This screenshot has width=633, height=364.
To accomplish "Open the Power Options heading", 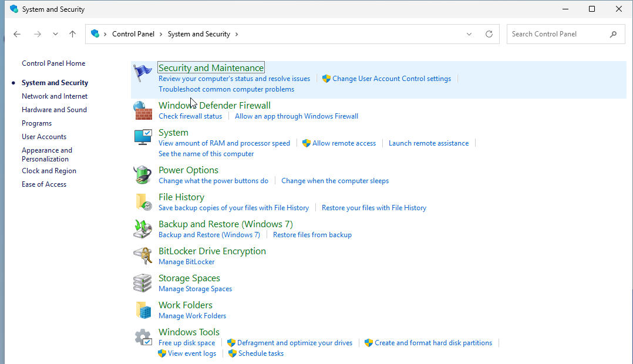I will [188, 170].
